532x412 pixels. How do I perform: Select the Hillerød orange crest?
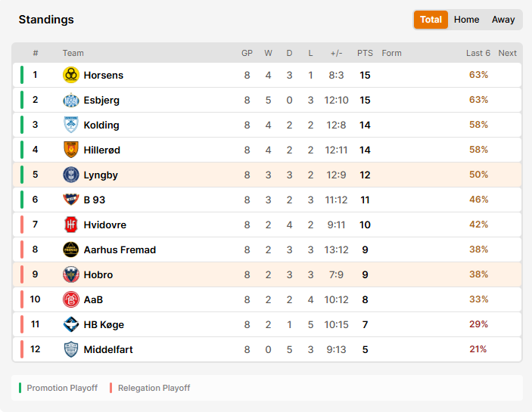coord(71,150)
